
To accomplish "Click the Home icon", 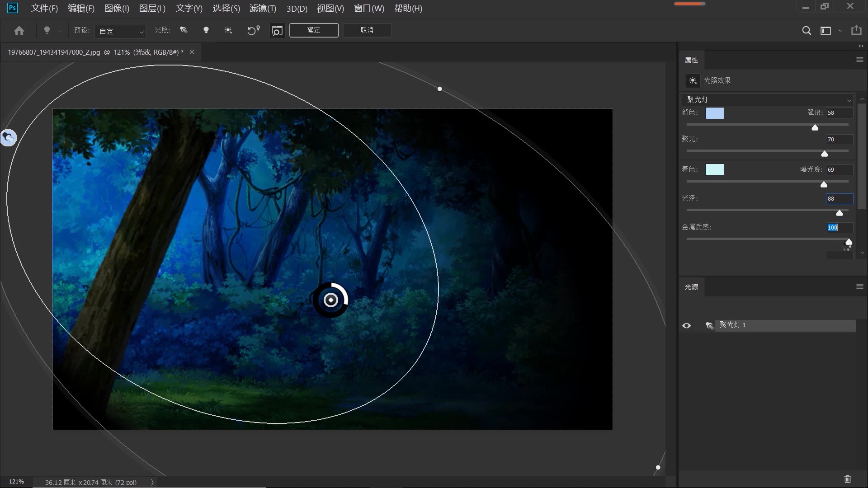I will coord(19,30).
